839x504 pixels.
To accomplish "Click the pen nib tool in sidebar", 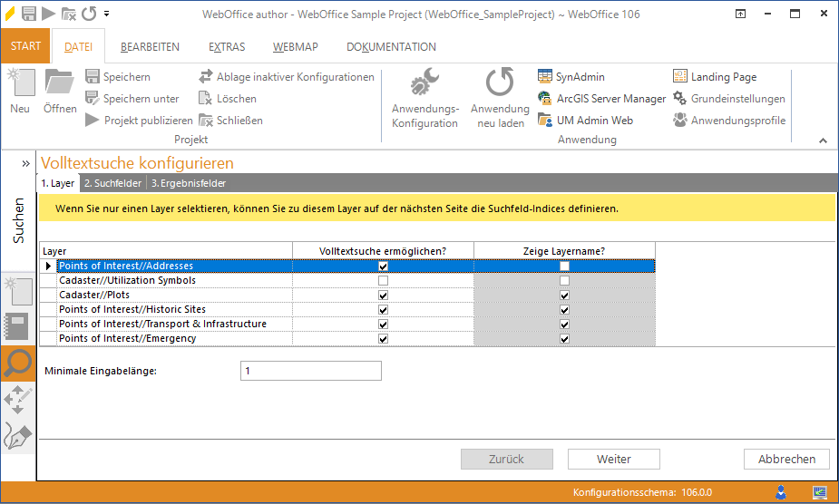I will (x=18, y=435).
